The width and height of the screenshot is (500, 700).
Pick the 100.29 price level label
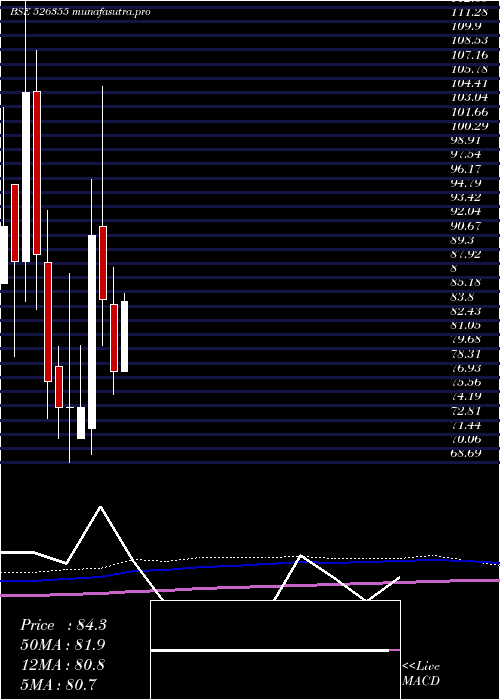(x=470, y=126)
